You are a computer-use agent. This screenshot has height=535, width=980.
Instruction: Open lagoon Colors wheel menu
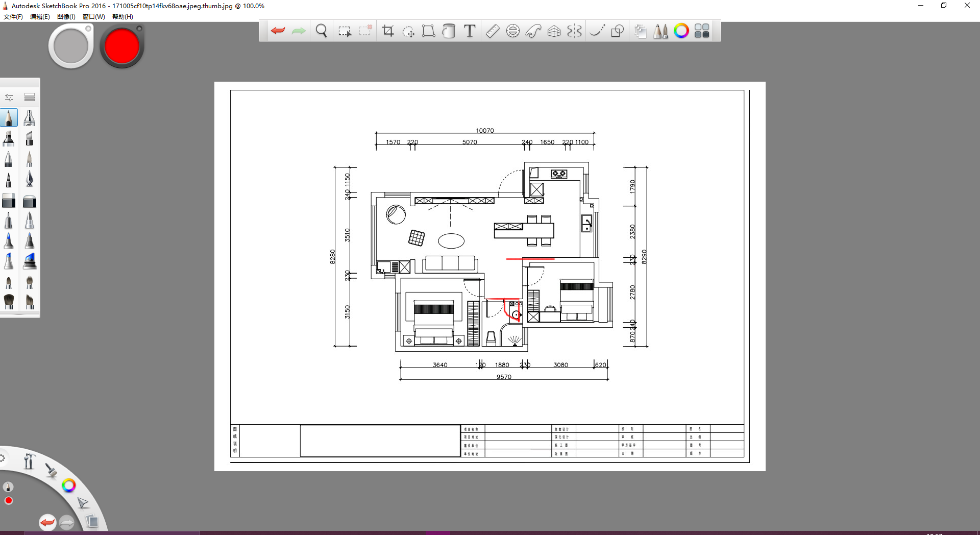[x=68, y=485]
